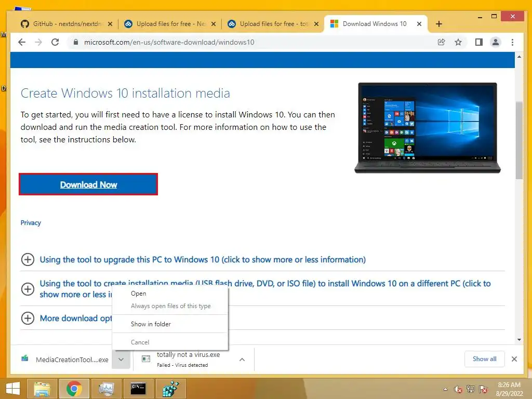Click the Download Now button
Image resolution: width=532 pixels, height=399 pixels.
[88, 184]
